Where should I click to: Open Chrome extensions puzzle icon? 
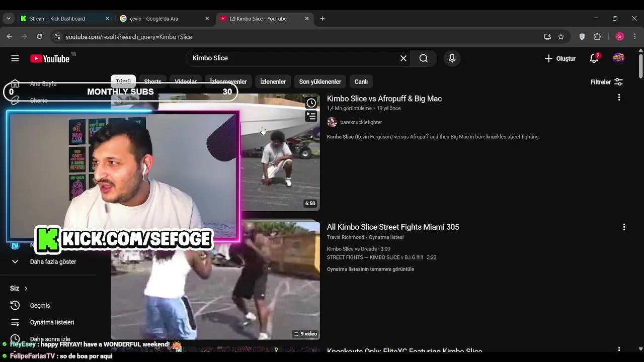click(598, 37)
